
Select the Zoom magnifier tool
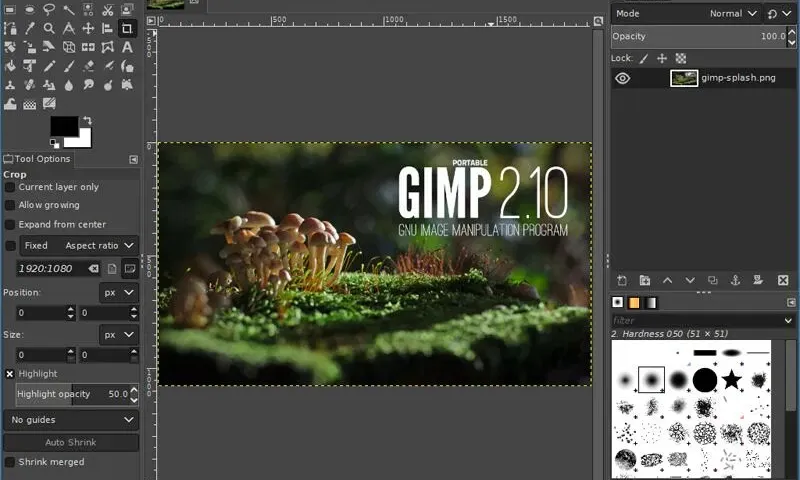[x=49, y=28]
